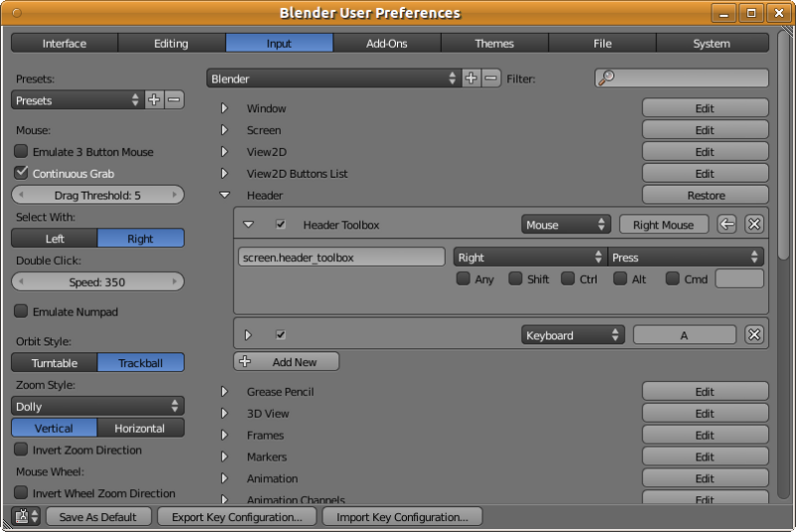Click the Drag Threshold slider field
The image size is (796, 532).
98,195
